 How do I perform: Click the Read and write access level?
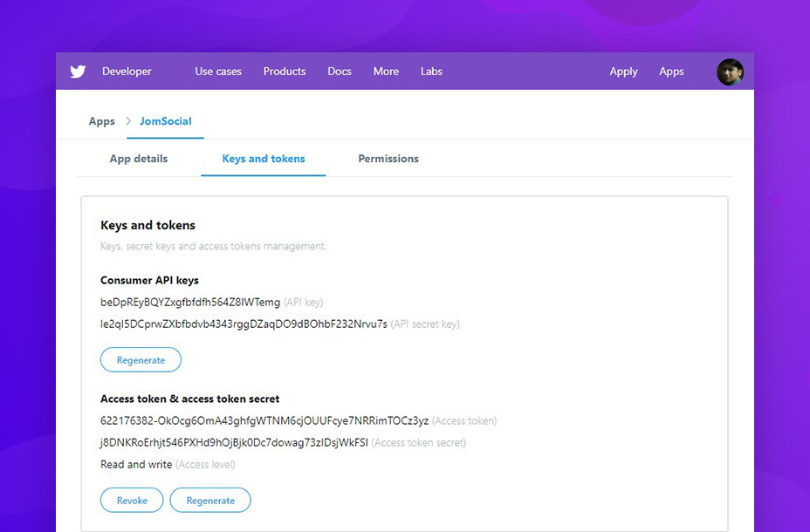click(136, 464)
